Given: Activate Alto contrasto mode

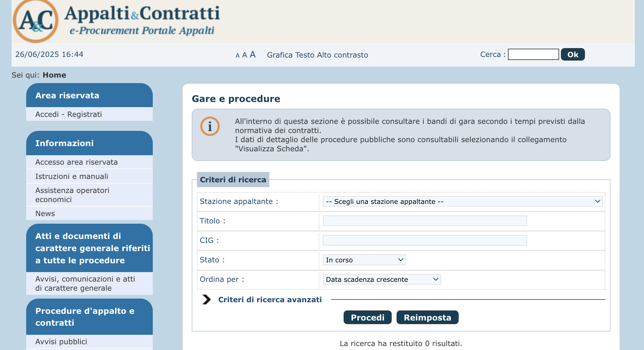Looking at the screenshot, I should [343, 55].
